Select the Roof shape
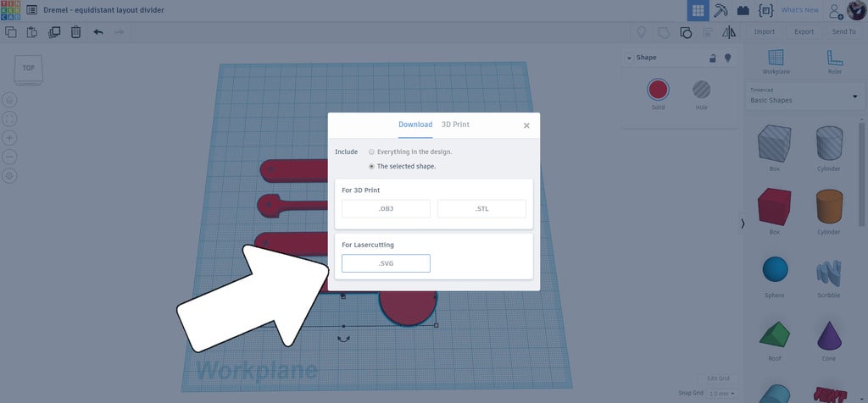The image size is (868, 403). tap(775, 335)
